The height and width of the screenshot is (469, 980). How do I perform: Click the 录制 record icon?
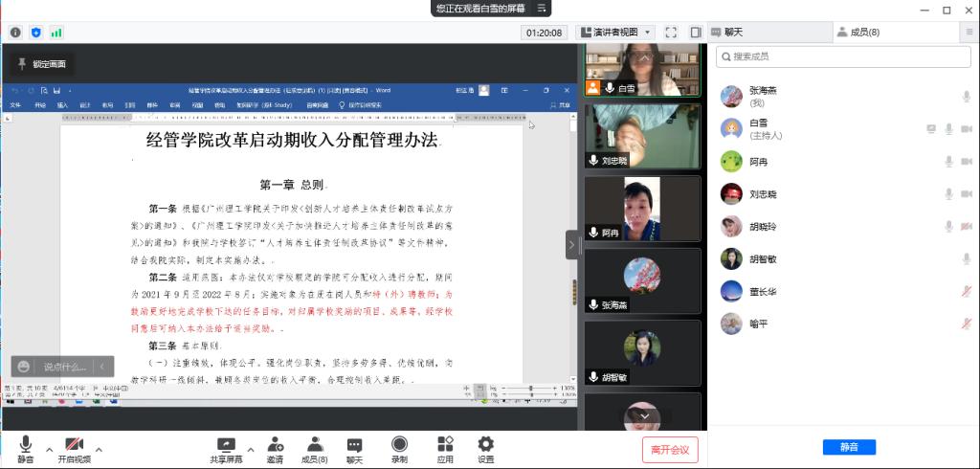pyautogui.click(x=399, y=445)
